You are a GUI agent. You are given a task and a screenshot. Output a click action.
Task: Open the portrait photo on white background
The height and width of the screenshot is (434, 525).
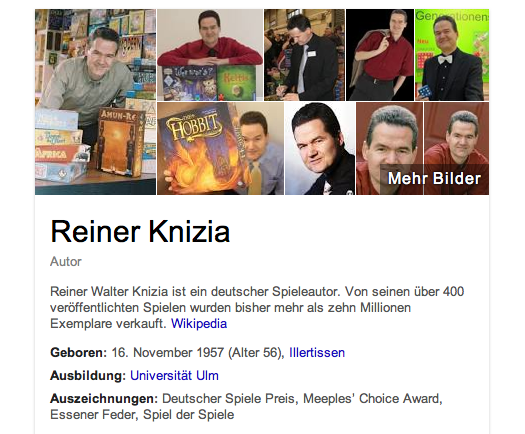pyautogui.click(x=320, y=148)
